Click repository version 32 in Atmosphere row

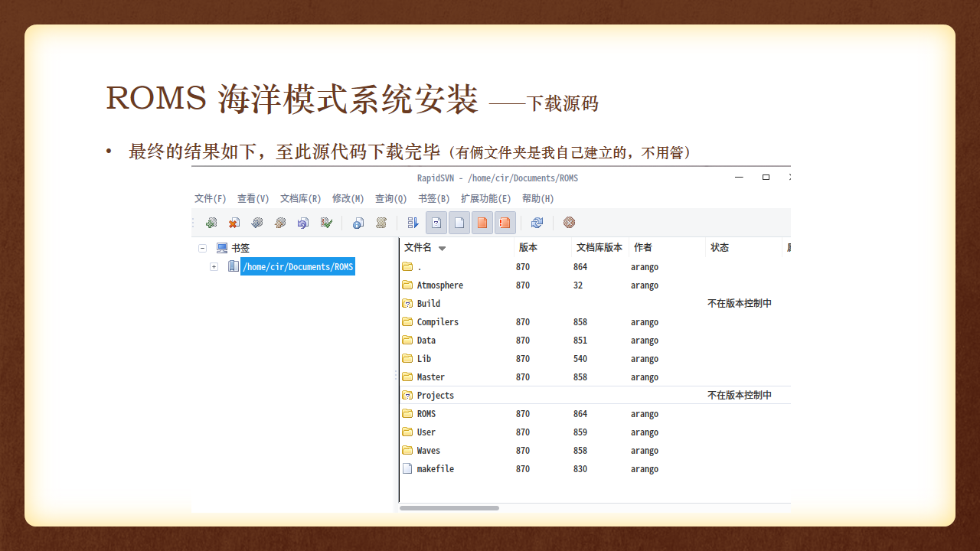(578, 285)
